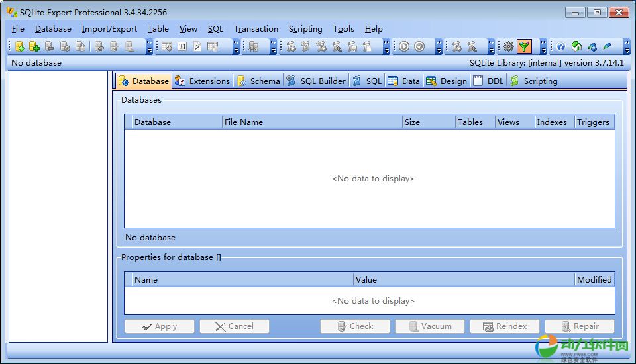
Task: Click the Commit Transaction checkmark icon
Action: tap(420, 46)
